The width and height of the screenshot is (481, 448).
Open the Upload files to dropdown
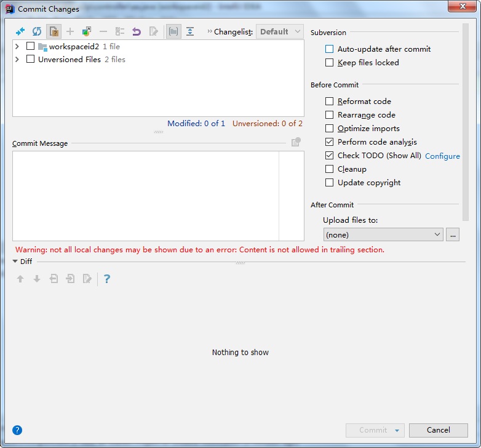coord(383,234)
